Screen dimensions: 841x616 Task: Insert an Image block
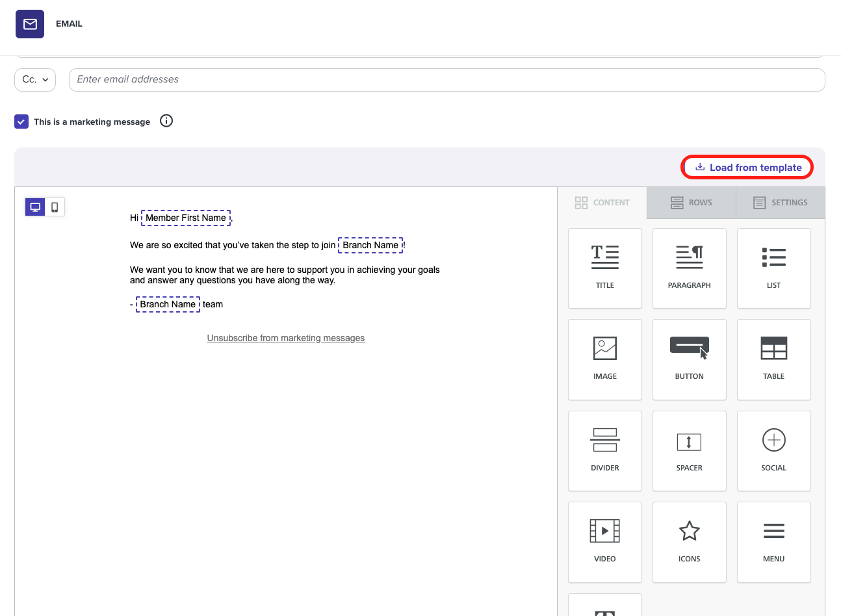tap(604, 359)
